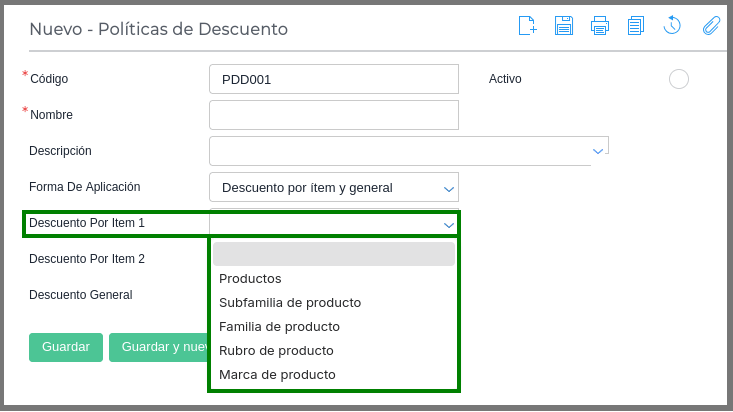
Task: Click the duplicate record icon
Action: (636, 26)
